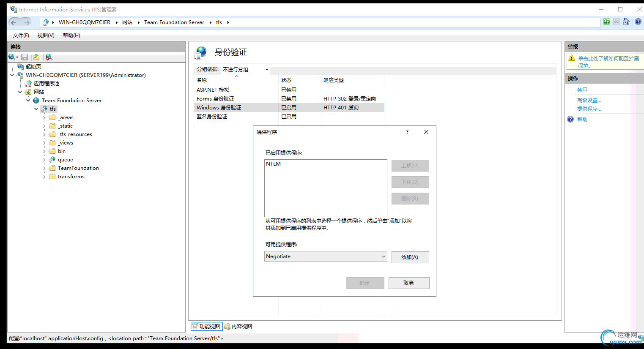Image resolution: width=644 pixels, height=349 pixels.
Task: Click the 高级设置... link
Action: pyautogui.click(x=589, y=101)
